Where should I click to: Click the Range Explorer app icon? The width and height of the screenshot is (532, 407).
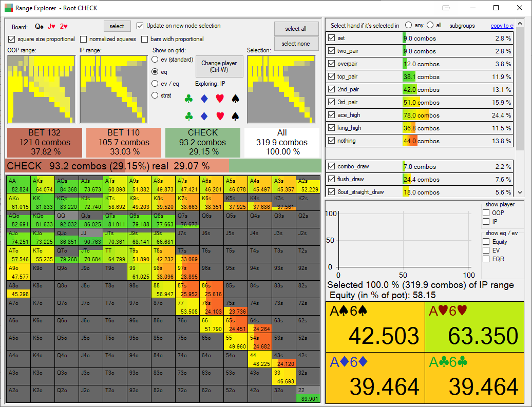click(x=9, y=8)
